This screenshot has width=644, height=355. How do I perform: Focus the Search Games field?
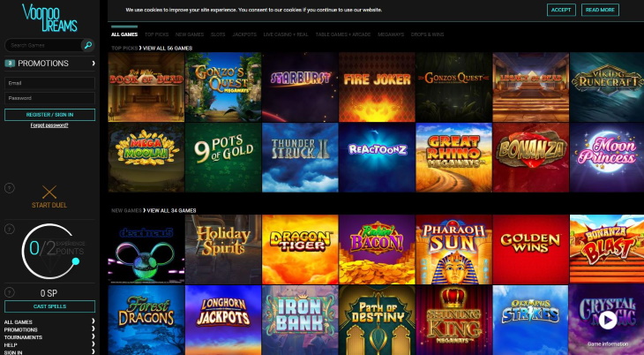point(43,45)
